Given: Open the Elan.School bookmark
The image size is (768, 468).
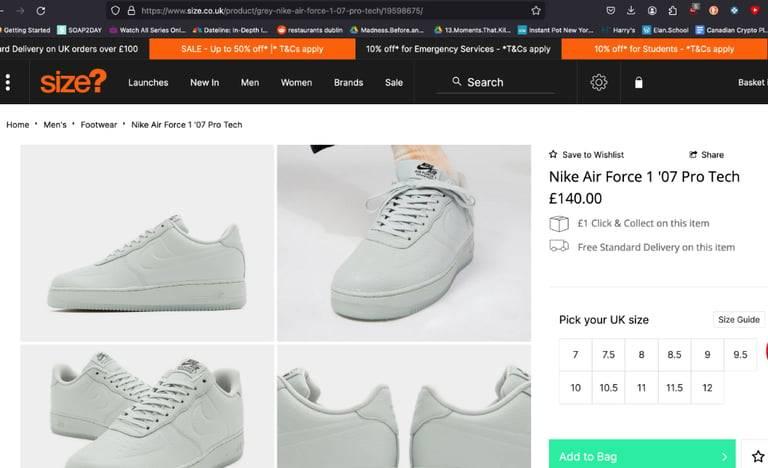Looking at the screenshot, I should pos(665,30).
